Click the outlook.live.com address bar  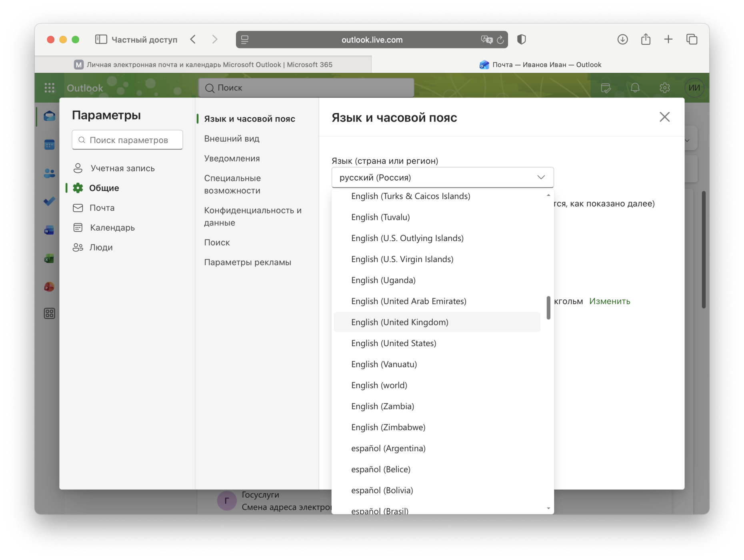point(372,40)
